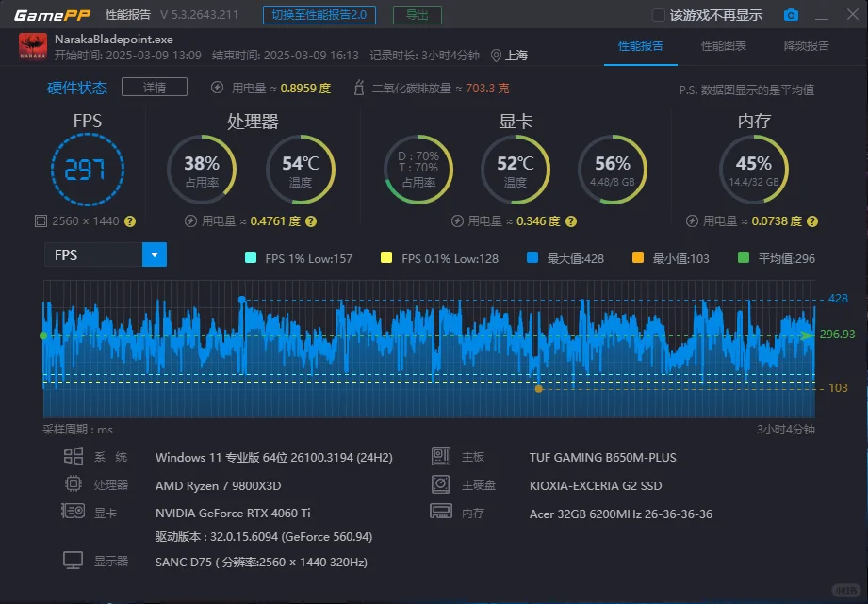Click the help icon next to processor power usage
Screen dimensions: 868x604
[x=311, y=221]
